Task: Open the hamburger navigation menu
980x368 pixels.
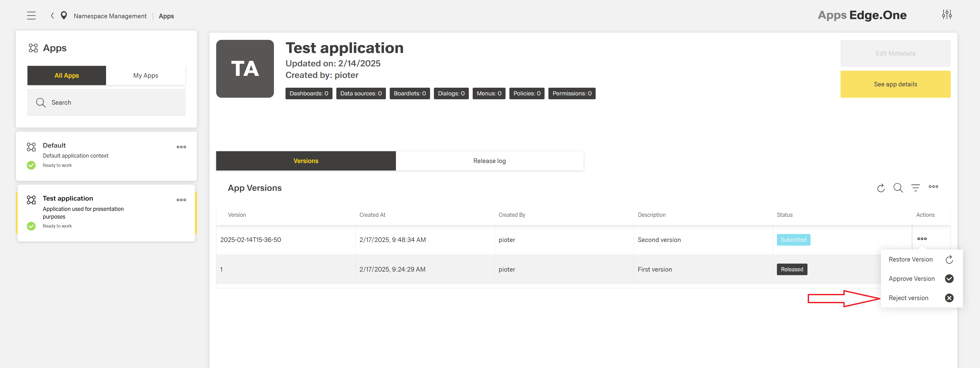Action: coord(31,15)
